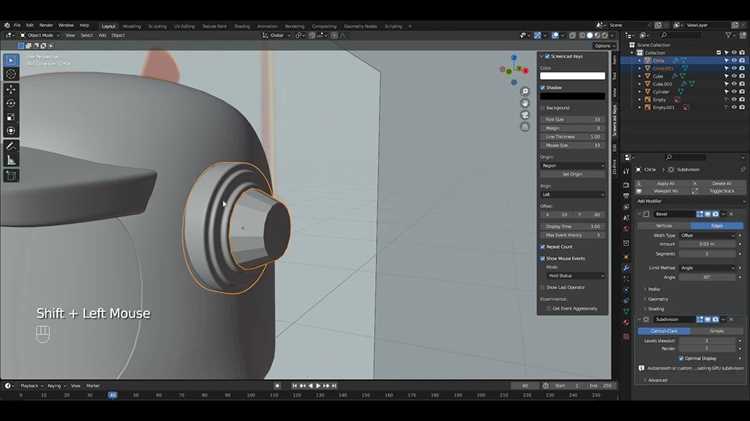Image resolution: width=750 pixels, height=421 pixels.
Task: Select the Add Cube tool
Action: pyautogui.click(x=11, y=176)
